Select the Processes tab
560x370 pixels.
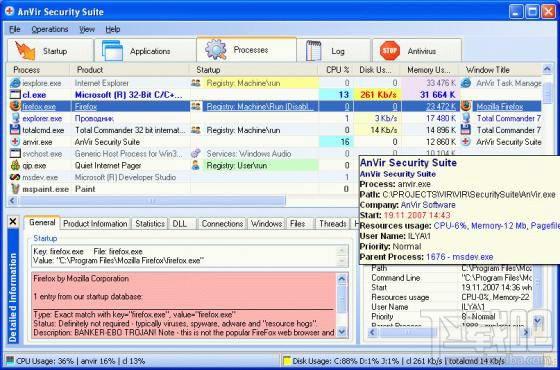coord(246,50)
